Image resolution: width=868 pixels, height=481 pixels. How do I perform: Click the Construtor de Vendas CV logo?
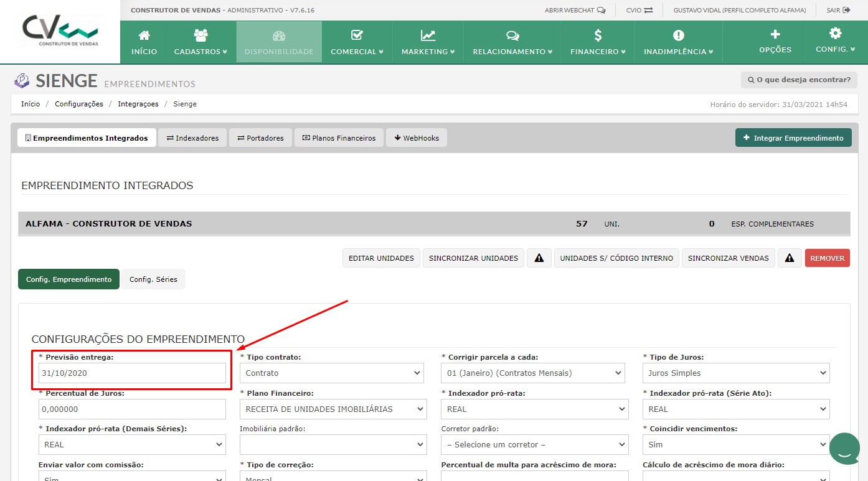(x=60, y=30)
